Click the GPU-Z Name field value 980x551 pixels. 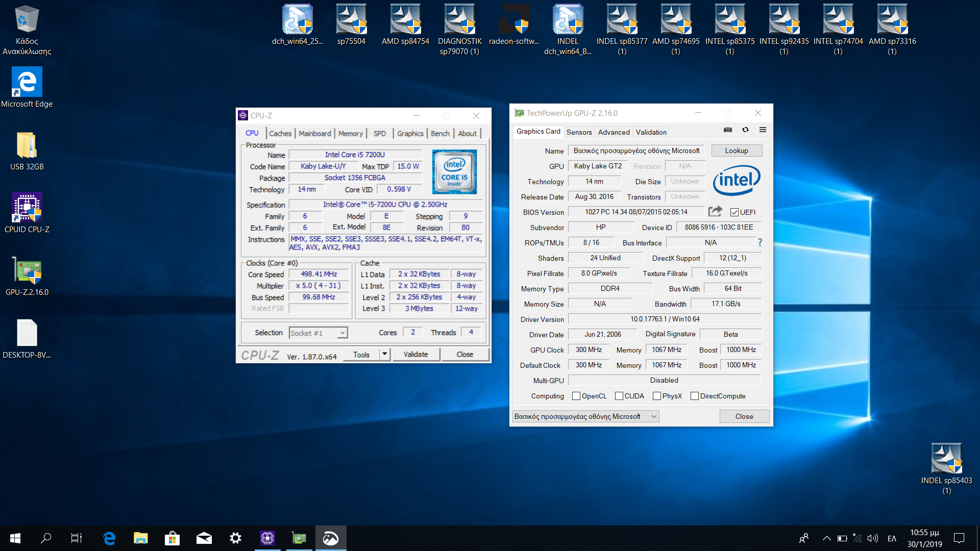[x=636, y=151]
